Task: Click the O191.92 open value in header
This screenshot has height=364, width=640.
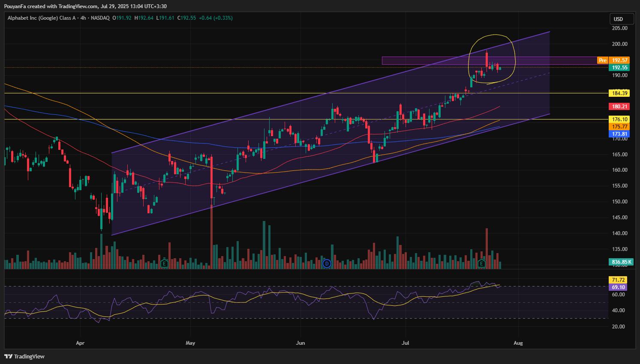Action: (122, 18)
